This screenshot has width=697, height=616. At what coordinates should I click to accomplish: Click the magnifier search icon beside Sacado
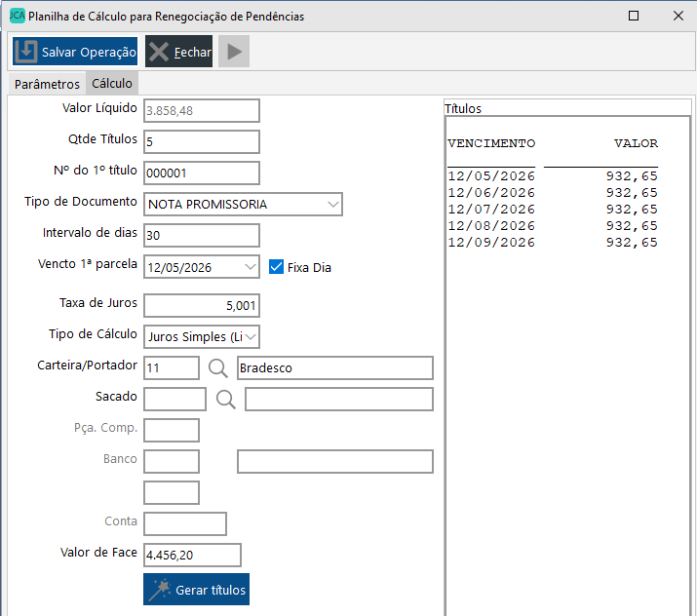click(226, 400)
